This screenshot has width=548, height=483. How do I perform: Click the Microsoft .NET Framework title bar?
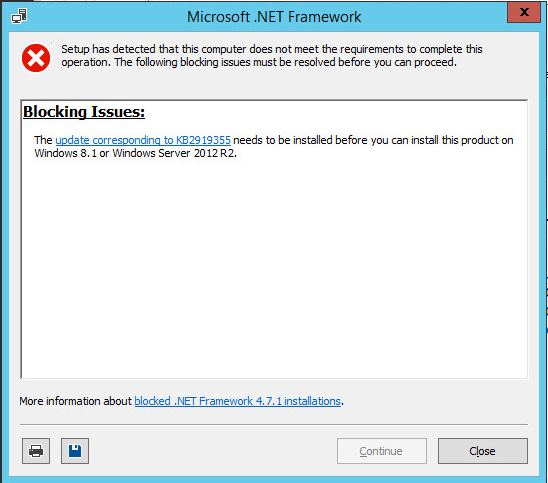274,17
